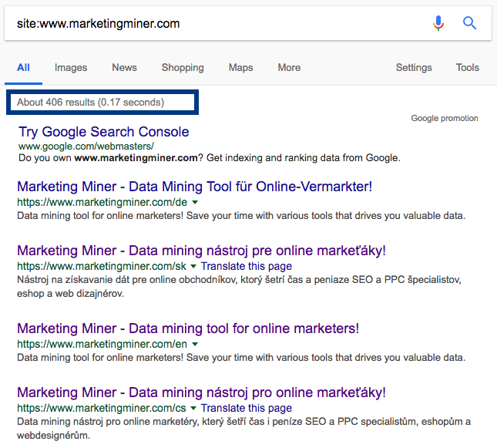This screenshot has height=448, width=497.
Task: Open the nástroj pre online marketáky result
Action: (201, 251)
